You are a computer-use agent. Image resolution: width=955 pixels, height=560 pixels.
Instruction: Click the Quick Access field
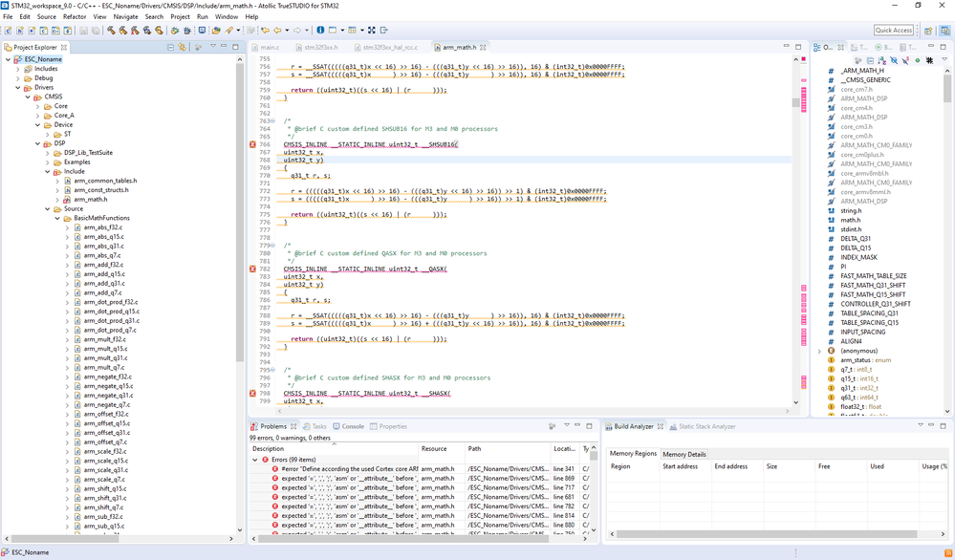894,30
